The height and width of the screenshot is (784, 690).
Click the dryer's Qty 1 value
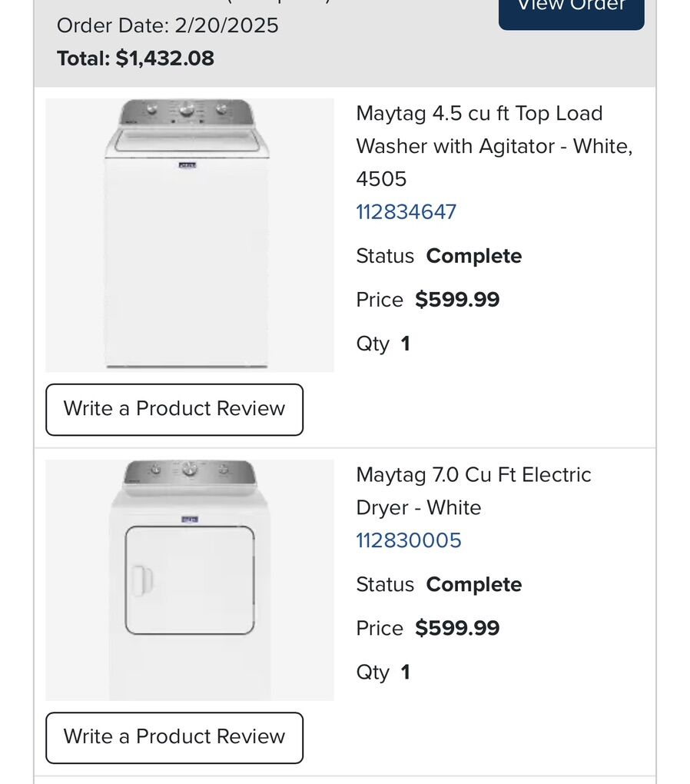point(405,673)
